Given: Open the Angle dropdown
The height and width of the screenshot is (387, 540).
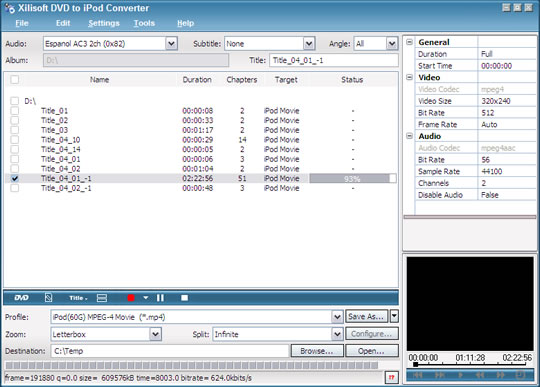Looking at the screenshot, I should [x=392, y=44].
